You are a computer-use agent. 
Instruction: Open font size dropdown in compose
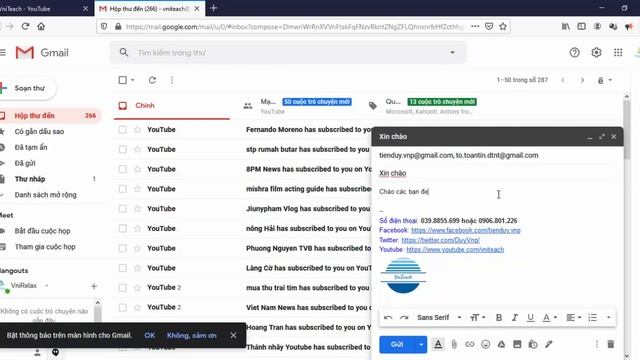coord(478,318)
